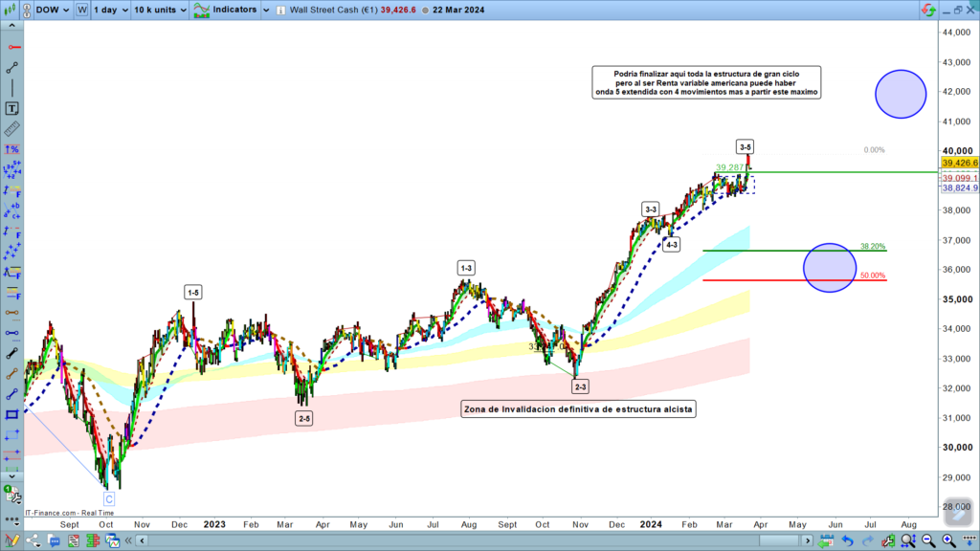Click the 39,426.6 current price label
The width and height of the screenshot is (980, 551).
pos(958,164)
